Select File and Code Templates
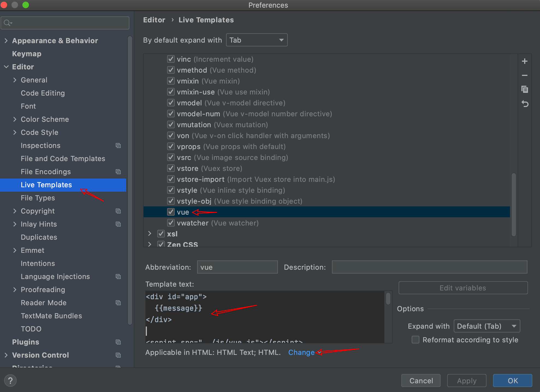Screen dimensions: 540x392 point(63,159)
